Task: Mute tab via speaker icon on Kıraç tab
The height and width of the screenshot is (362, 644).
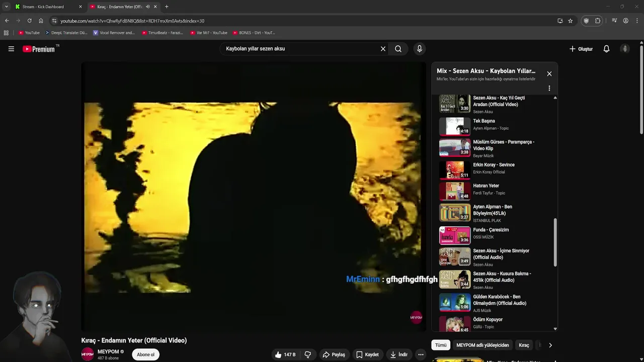Action: click(147, 7)
